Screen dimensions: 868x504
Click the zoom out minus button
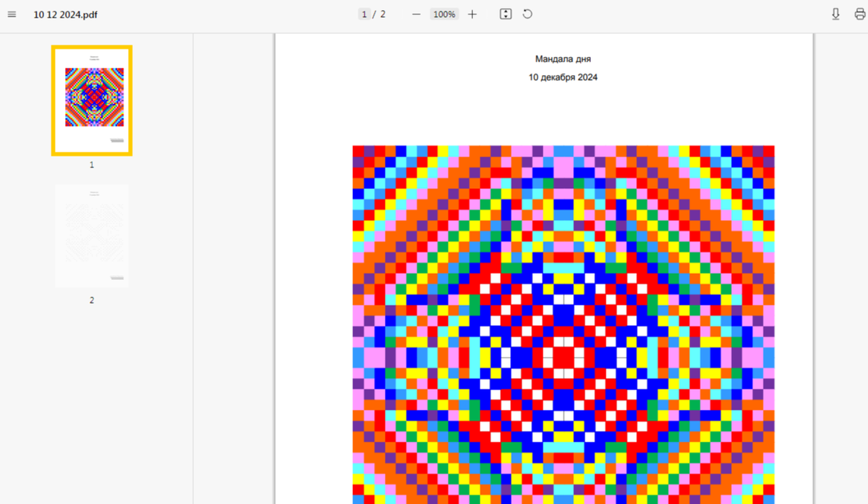[416, 14]
